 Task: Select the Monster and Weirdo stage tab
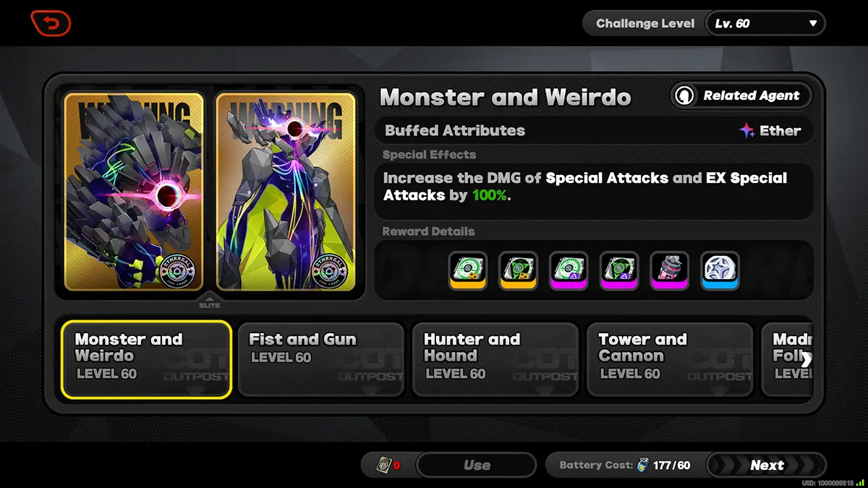coord(146,359)
